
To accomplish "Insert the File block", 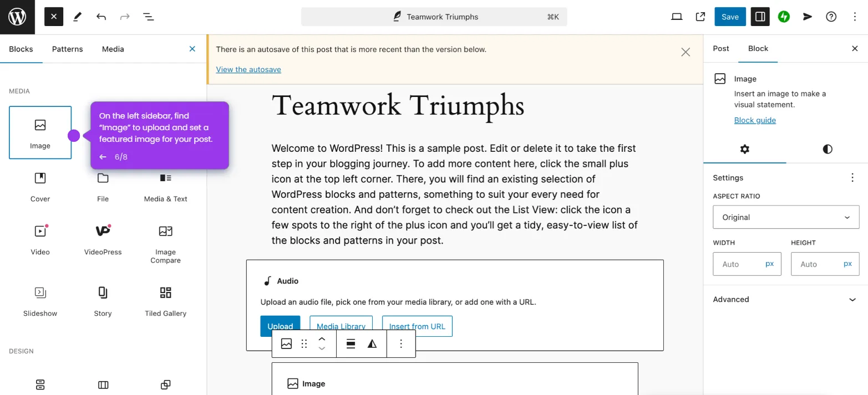I will click(103, 187).
